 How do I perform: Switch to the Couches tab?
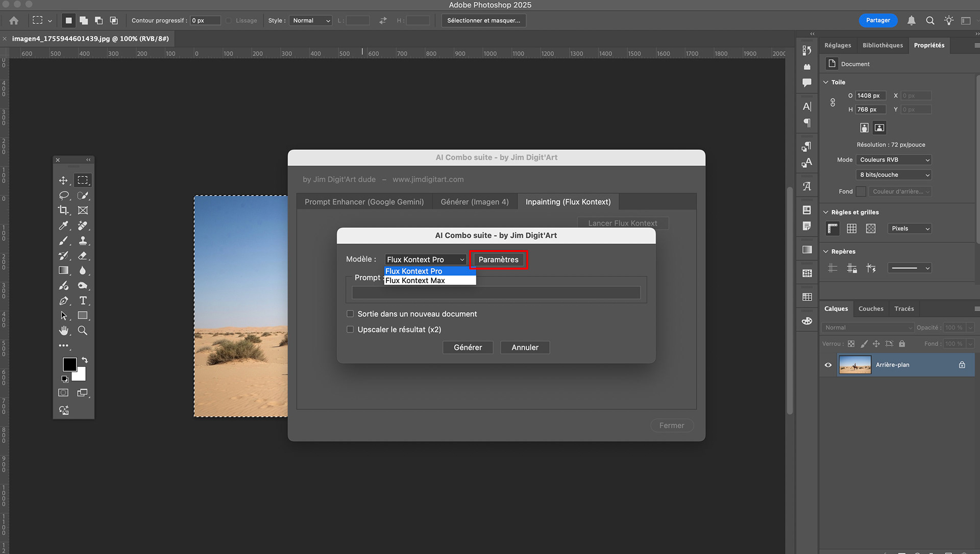tap(871, 309)
